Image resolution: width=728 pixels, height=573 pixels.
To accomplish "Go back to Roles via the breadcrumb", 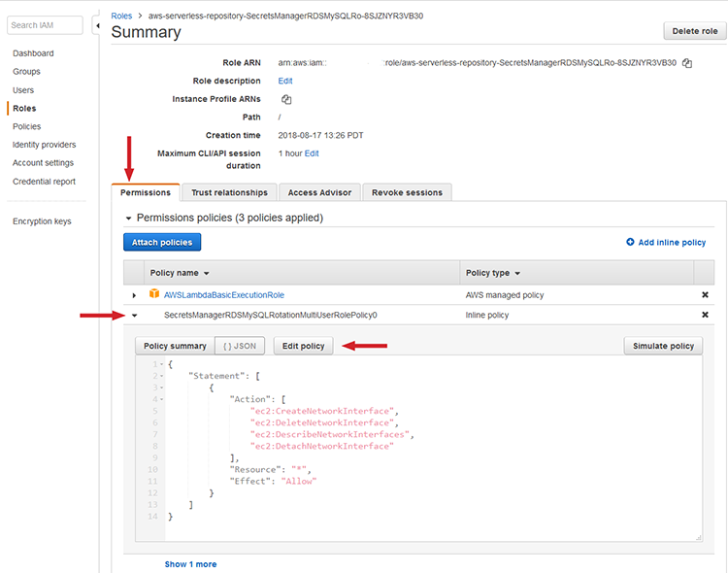I will [x=121, y=16].
